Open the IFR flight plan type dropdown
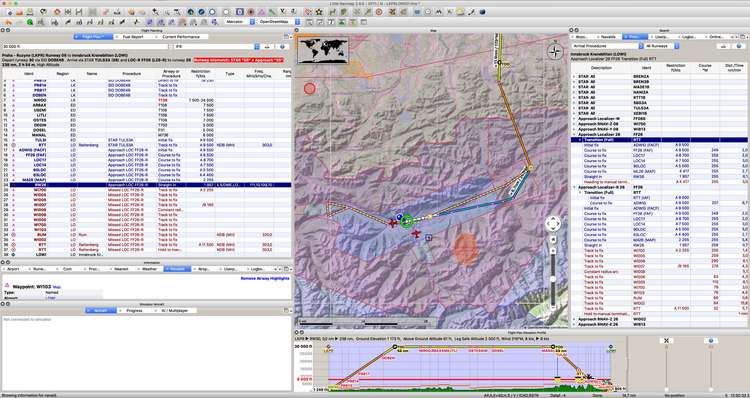The height and width of the screenshot is (398, 750). coord(217,46)
